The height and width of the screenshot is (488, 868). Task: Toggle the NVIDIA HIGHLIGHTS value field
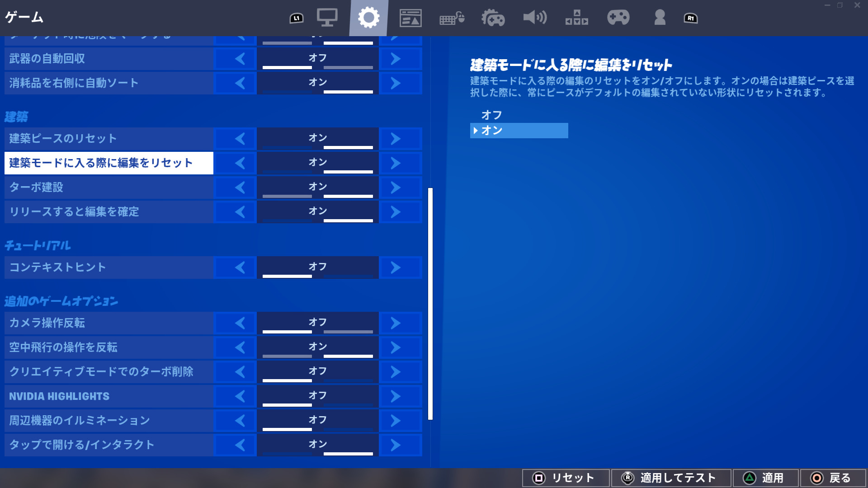pyautogui.click(x=318, y=396)
